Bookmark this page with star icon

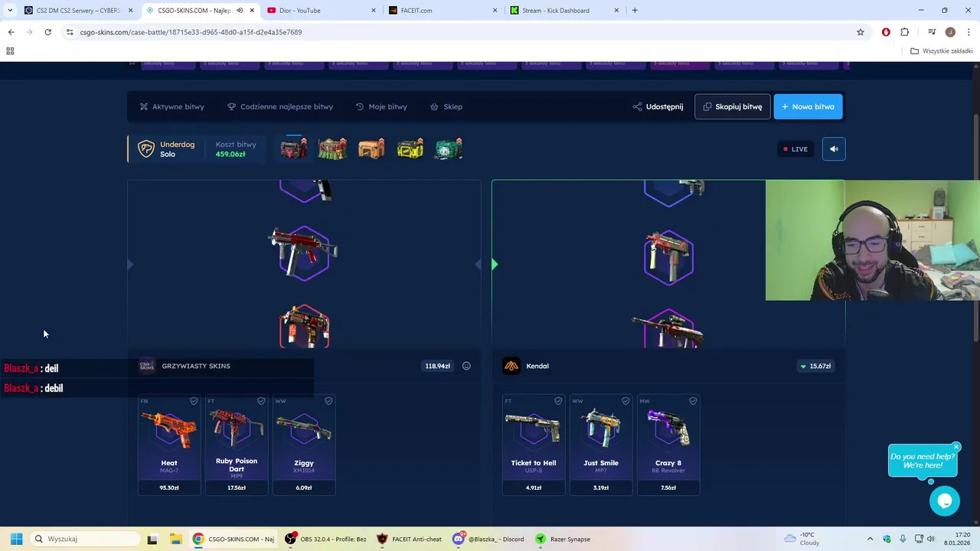click(861, 32)
